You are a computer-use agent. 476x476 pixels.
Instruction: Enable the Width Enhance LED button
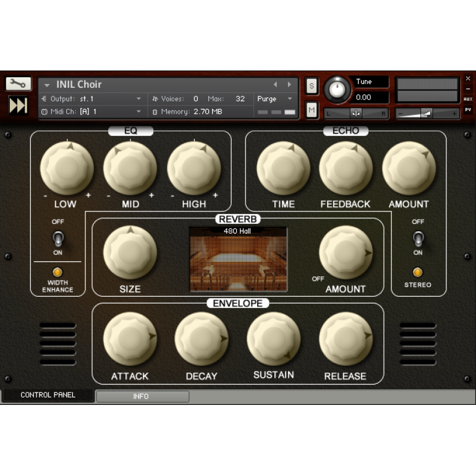[x=57, y=272]
